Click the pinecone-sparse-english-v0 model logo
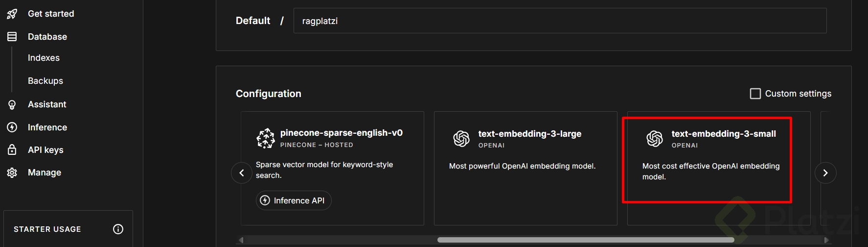Viewport: 868px width, 247px height. (266, 138)
